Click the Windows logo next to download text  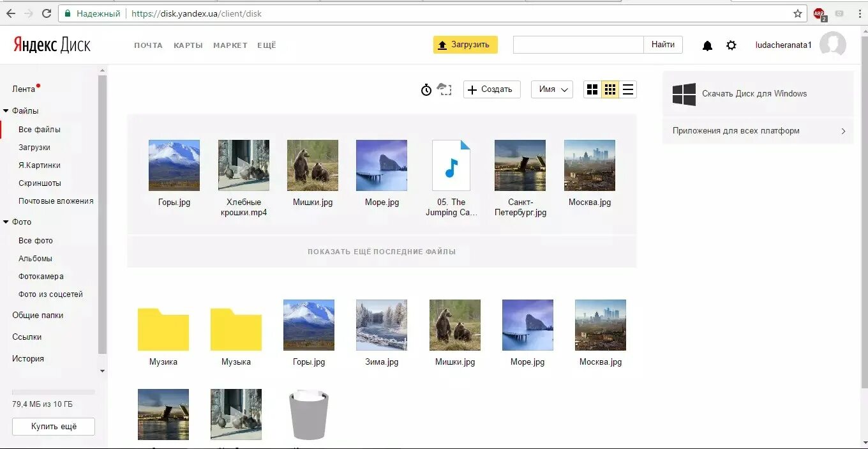684,94
